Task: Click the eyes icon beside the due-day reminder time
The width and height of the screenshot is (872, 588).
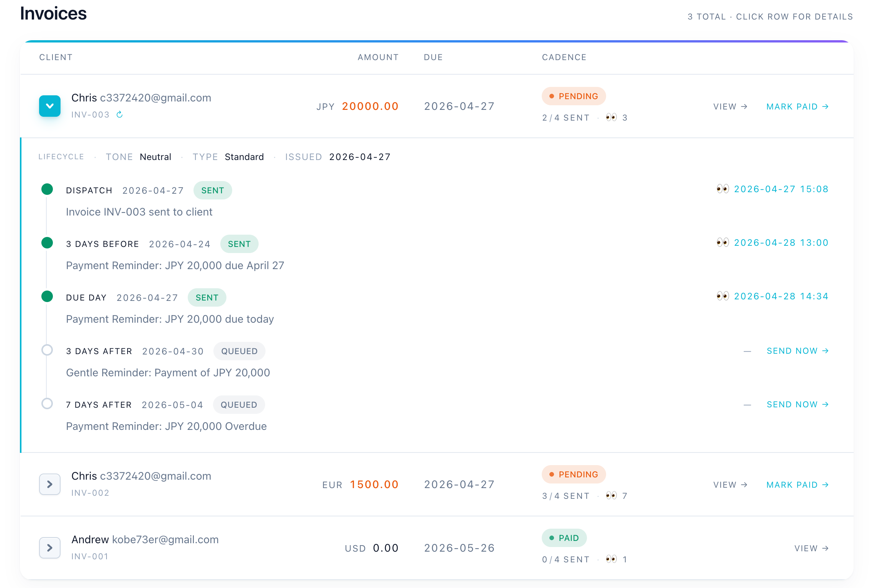Action: click(x=723, y=296)
